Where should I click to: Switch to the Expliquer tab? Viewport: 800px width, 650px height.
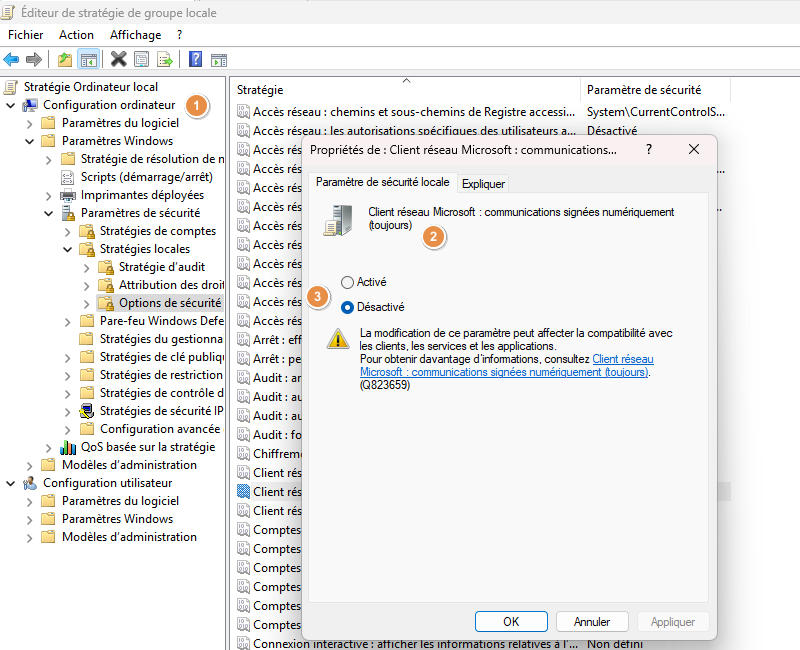484,184
